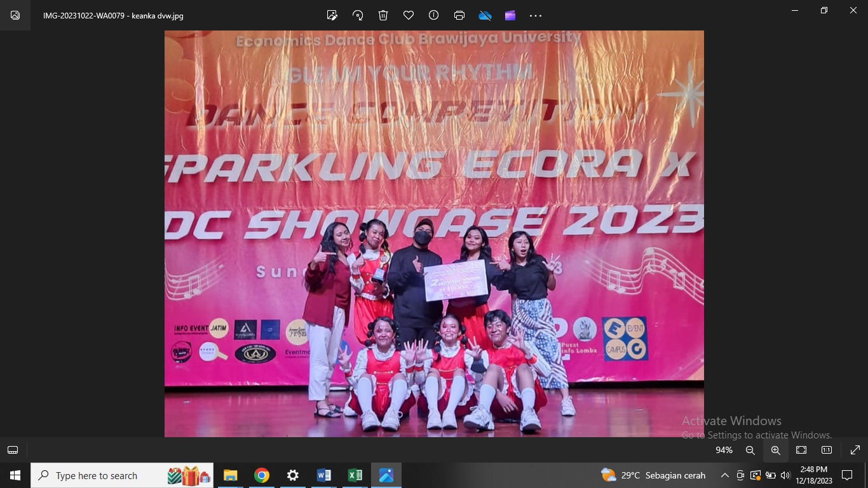Open the See more ellipsis menu
Screen dimensions: 868x488
(536, 15)
